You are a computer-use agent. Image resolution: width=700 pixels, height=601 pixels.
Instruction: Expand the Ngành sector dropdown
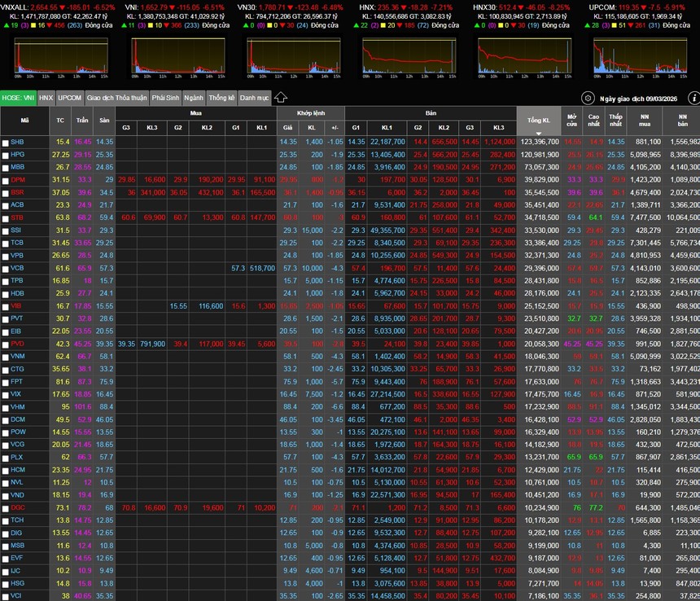[194, 98]
